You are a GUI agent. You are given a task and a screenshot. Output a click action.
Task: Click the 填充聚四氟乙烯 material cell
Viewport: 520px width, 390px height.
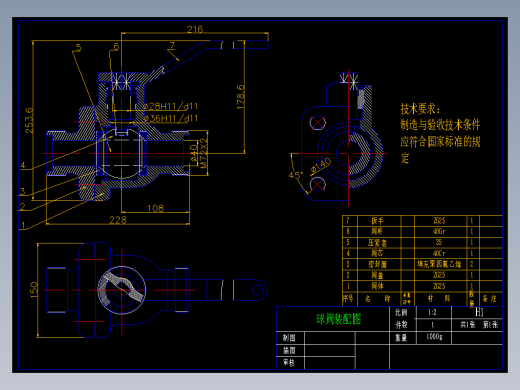coord(439,264)
